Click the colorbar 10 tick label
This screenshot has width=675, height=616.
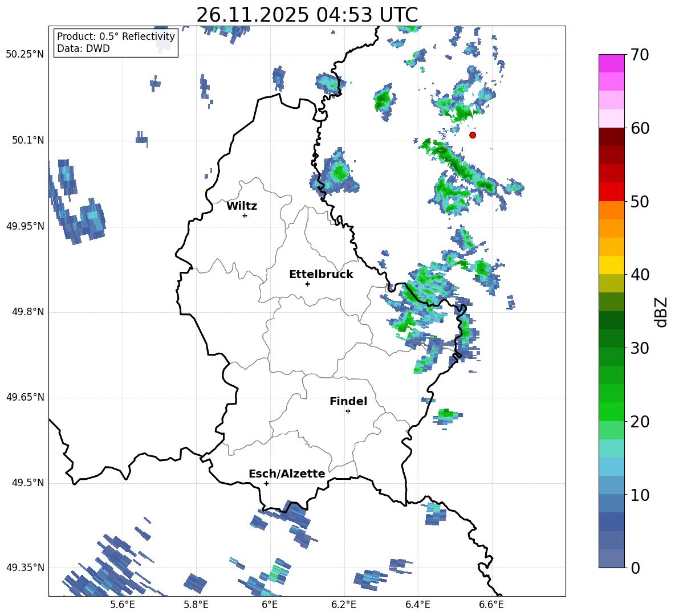click(640, 495)
